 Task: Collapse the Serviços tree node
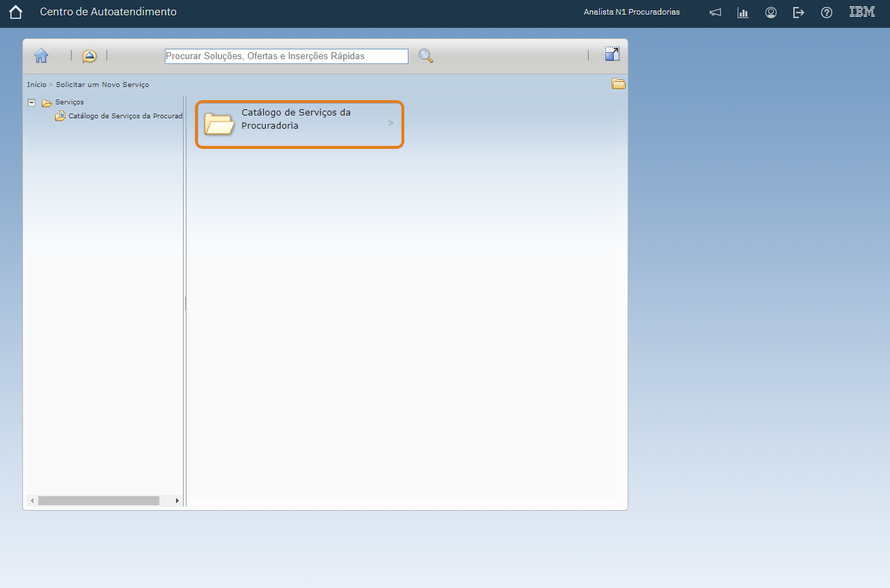pyautogui.click(x=31, y=102)
